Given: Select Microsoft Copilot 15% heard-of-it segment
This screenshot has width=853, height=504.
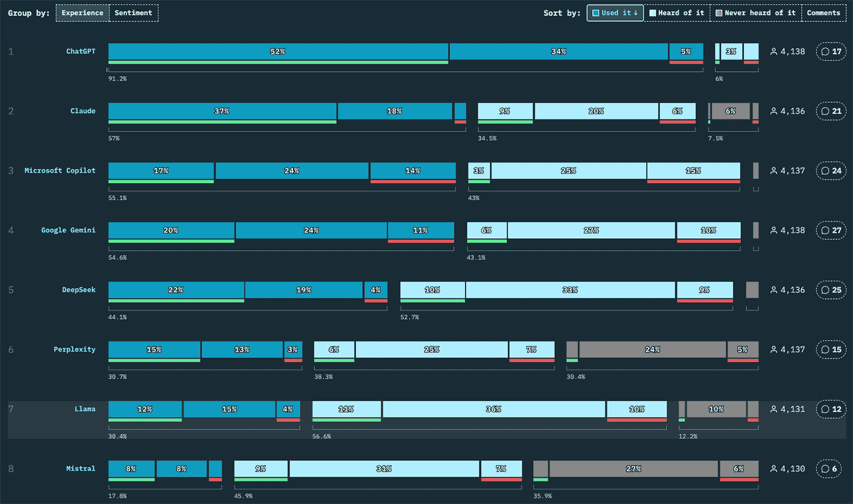Looking at the screenshot, I should click(693, 171).
